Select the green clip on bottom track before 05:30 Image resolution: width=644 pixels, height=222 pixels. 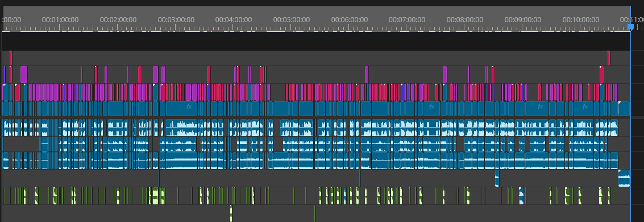(x=314, y=213)
